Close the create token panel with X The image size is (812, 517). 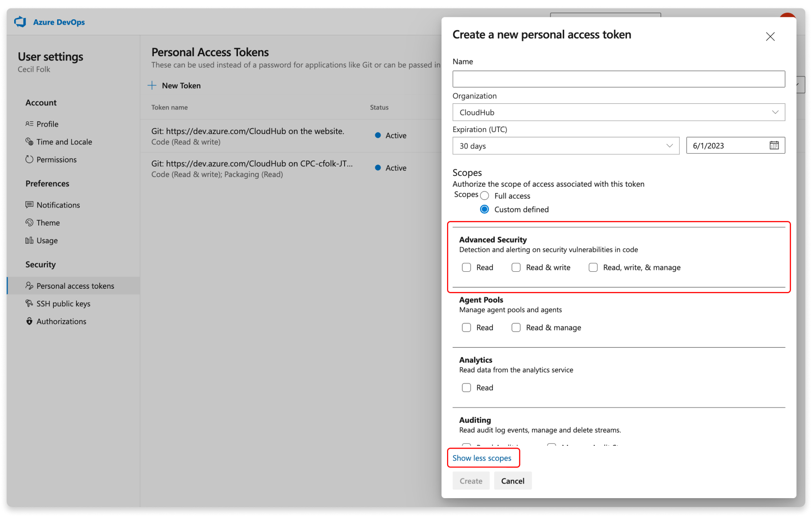(x=770, y=36)
